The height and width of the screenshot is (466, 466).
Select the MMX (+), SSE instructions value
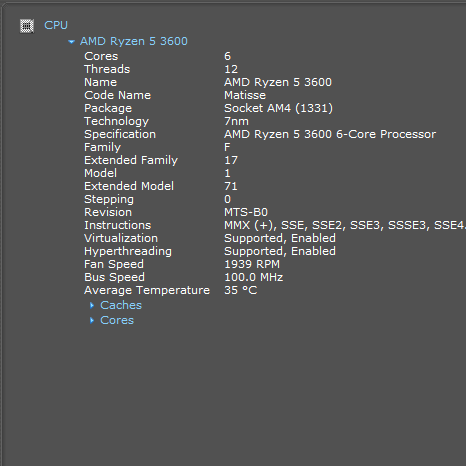pos(345,225)
